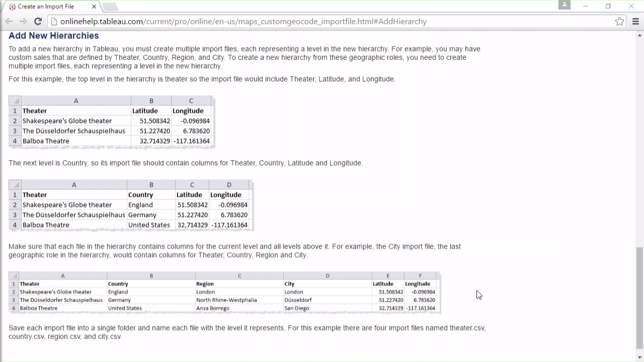Screen dimensions: 644x362
Task: Minimize the browser window
Action: [x=585, y=6]
